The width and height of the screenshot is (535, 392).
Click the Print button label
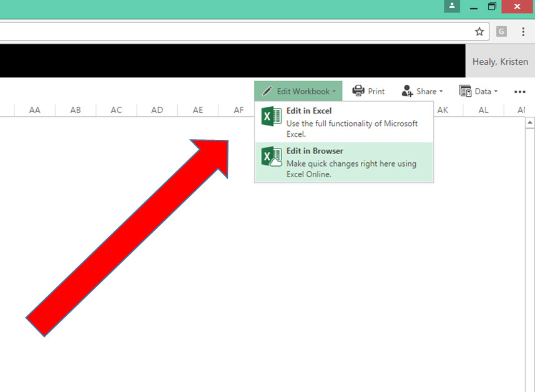coord(376,91)
